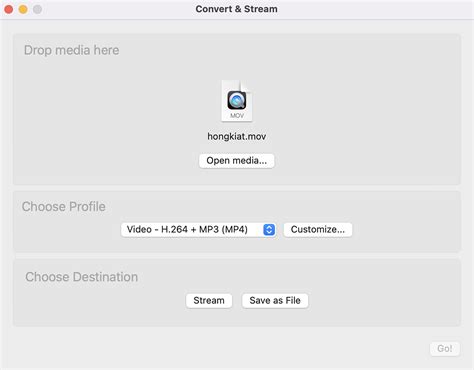Click the MOV file icon
Screen dimensions: 474x370
[x=237, y=101]
